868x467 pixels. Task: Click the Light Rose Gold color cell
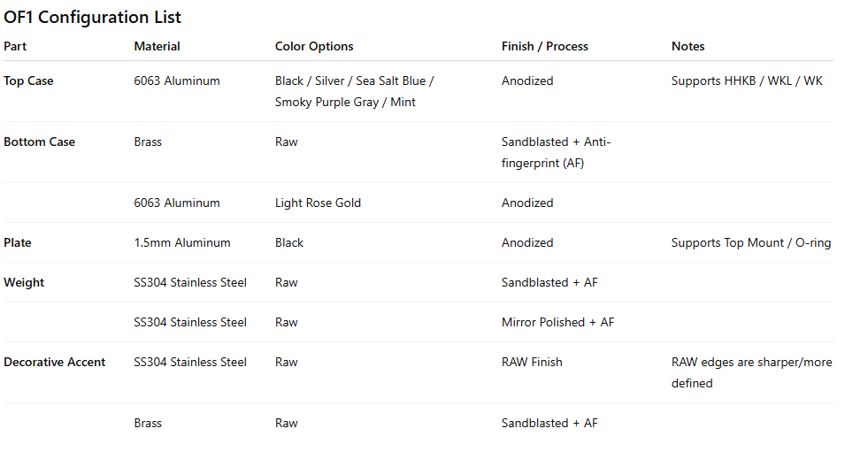click(x=318, y=203)
